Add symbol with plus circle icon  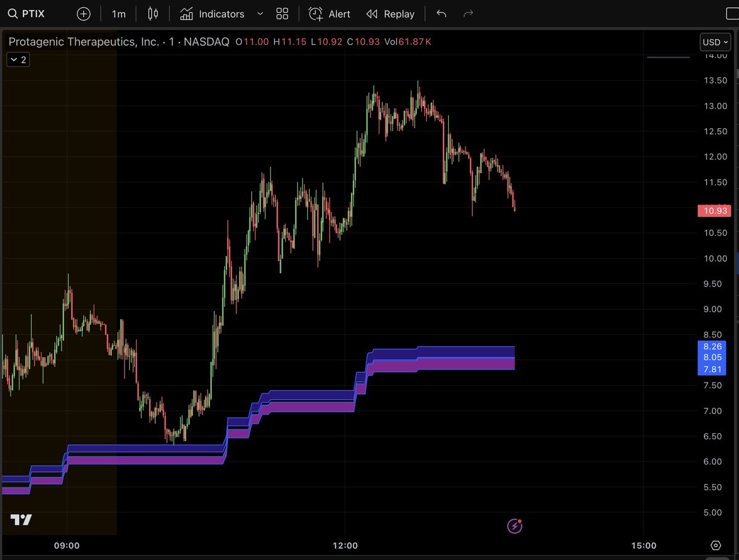pos(84,14)
